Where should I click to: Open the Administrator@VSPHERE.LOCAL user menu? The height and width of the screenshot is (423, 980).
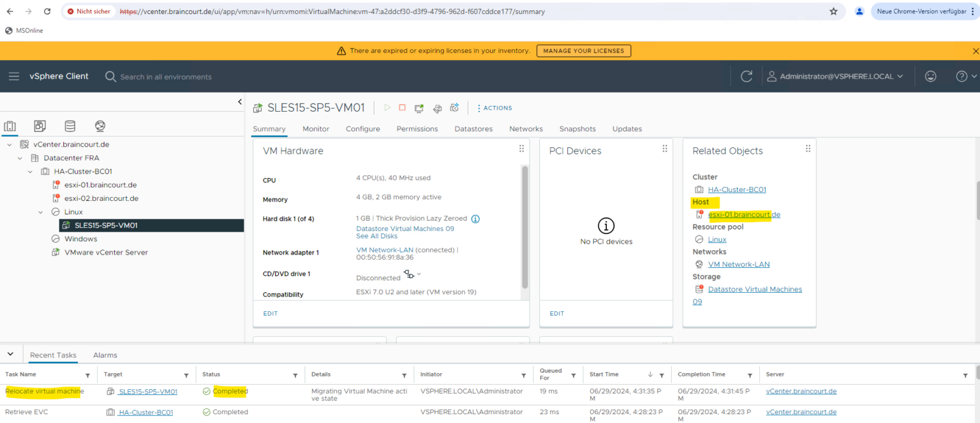[836, 76]
